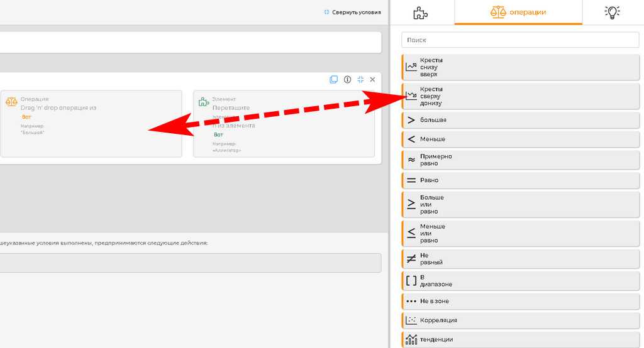
Task: Open the puzzle piece elements tab
Action: [420, 13]
